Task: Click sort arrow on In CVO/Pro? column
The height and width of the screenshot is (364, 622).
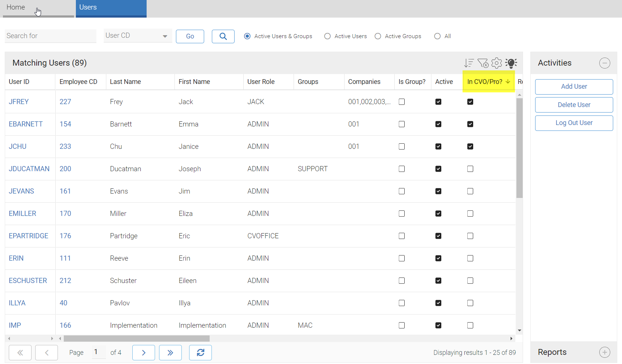Action: [508, 82]
